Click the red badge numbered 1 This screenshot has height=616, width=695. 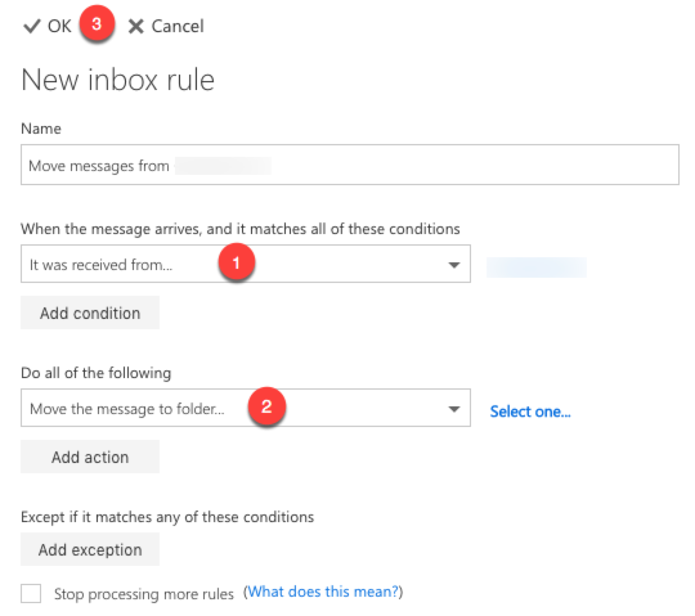point(236,264)
